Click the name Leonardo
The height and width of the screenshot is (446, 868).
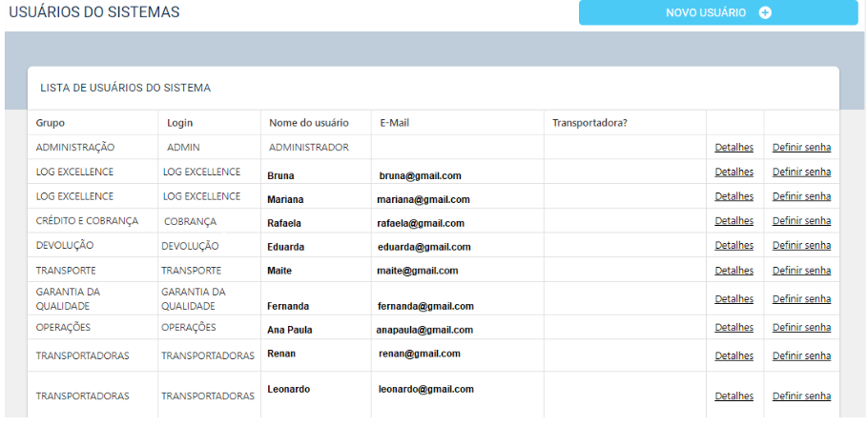288,389
